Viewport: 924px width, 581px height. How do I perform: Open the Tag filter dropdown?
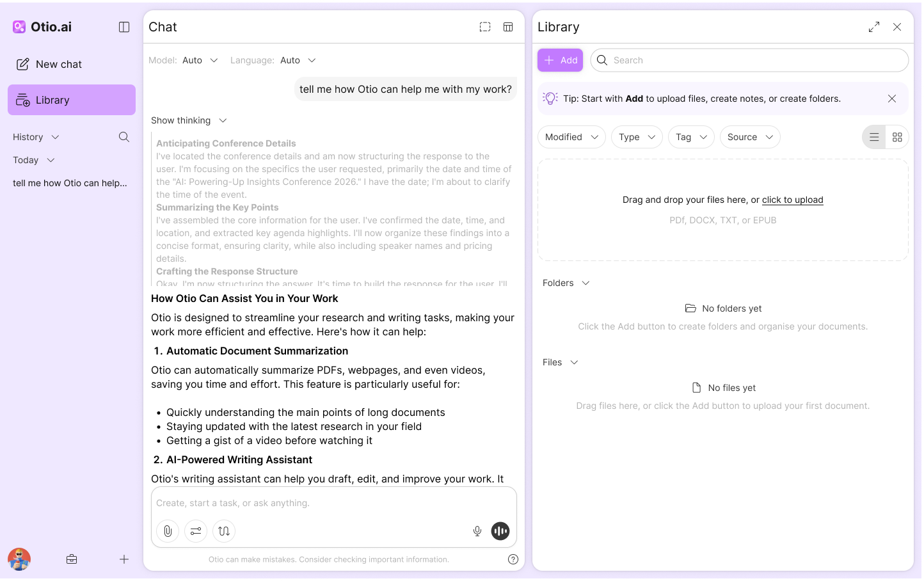tap(691, 137)
